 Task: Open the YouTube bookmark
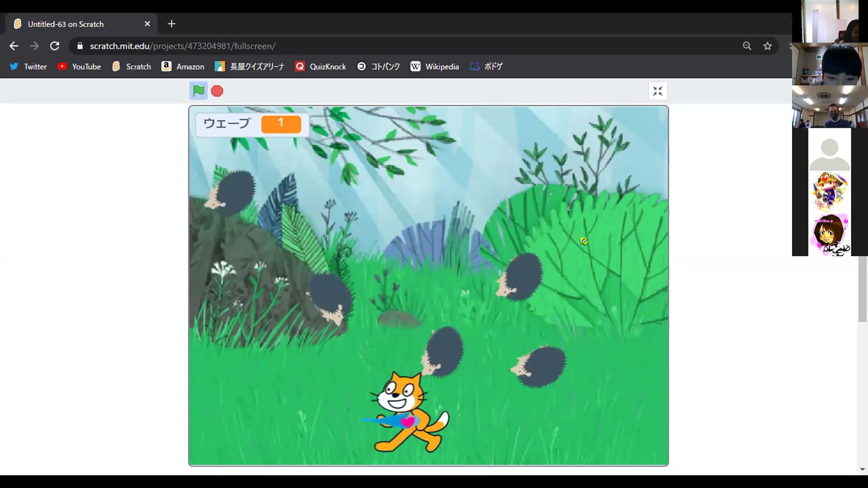79,67
